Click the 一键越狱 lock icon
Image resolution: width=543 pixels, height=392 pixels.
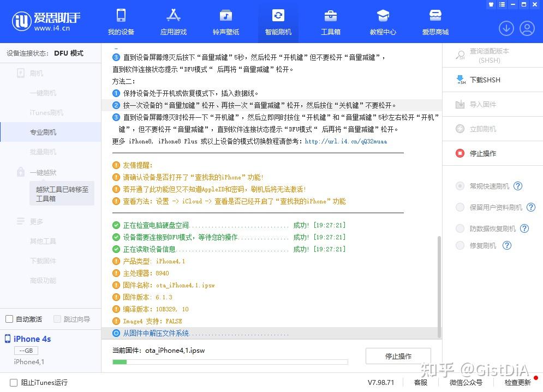[21, 172]
